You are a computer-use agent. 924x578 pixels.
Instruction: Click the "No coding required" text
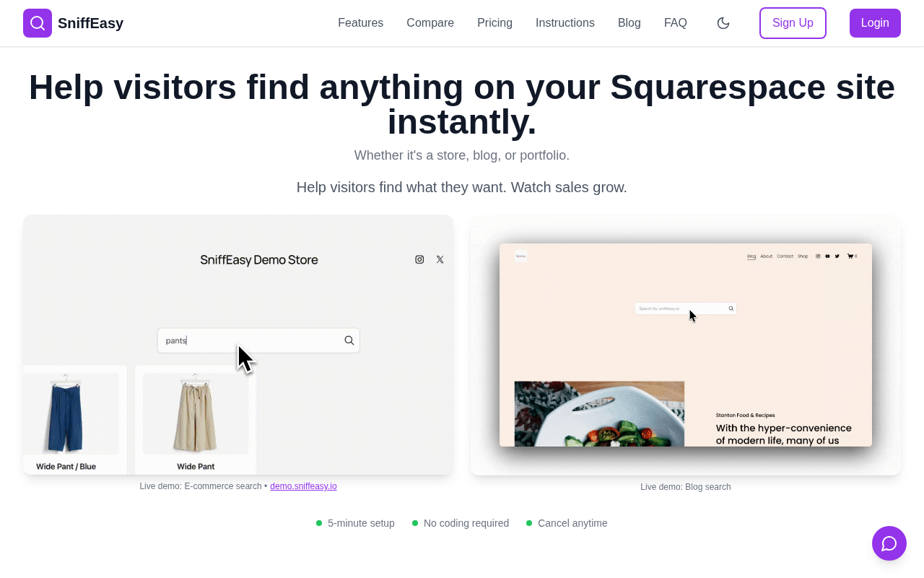pos(466,523)
